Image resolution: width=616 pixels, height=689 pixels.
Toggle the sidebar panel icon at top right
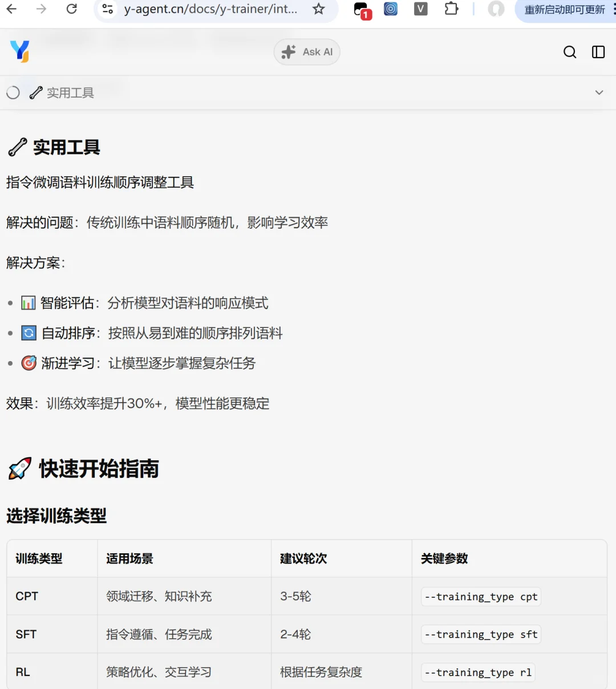coord(598,52)
